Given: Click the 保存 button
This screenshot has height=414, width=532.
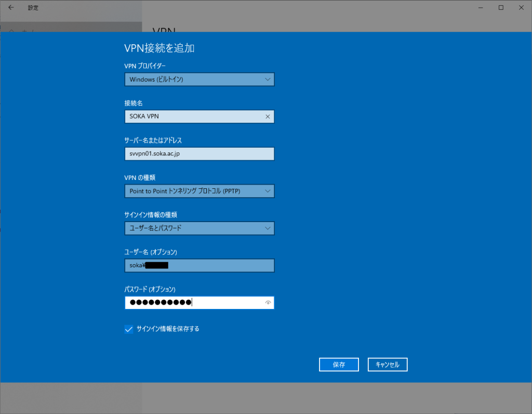Looking at the screenshot, I should (x=339, y=365).
